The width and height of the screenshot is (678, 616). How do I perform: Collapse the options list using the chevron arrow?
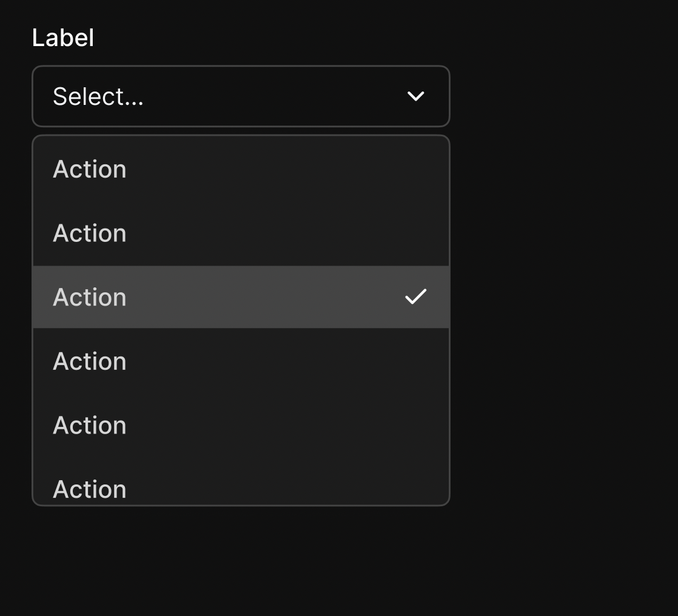[x=415, y=96]
